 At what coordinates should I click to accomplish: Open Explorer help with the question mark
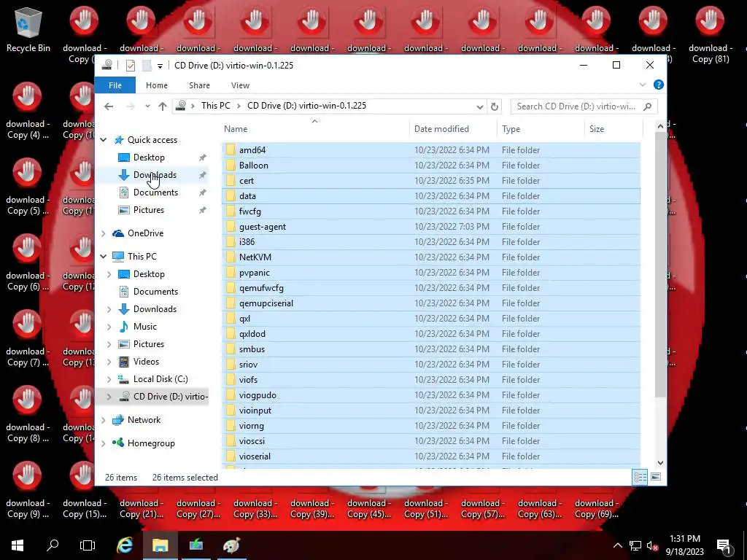[659, 85]
